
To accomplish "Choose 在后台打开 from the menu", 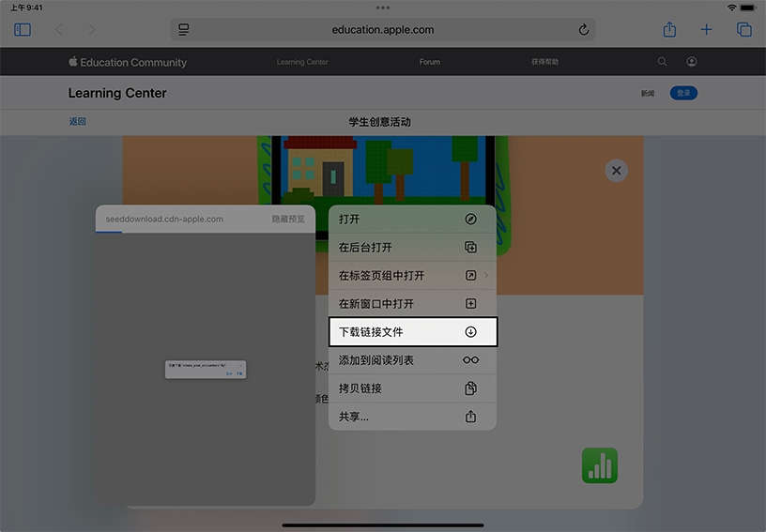I will (412, 248).
